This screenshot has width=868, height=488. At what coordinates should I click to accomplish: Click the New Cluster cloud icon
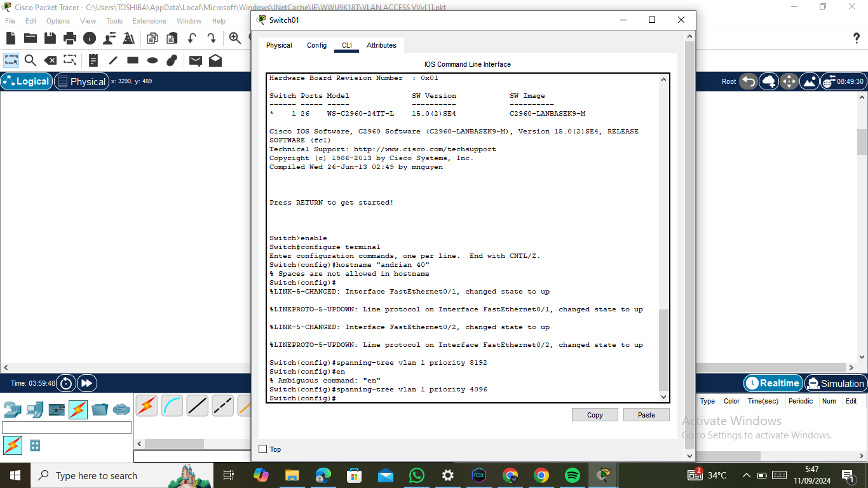coord(769,81)
